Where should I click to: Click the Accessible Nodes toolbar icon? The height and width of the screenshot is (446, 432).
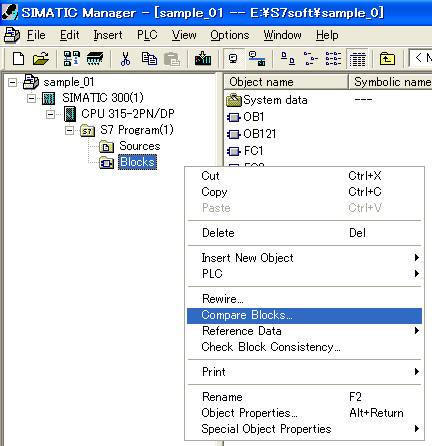[71, 59]
